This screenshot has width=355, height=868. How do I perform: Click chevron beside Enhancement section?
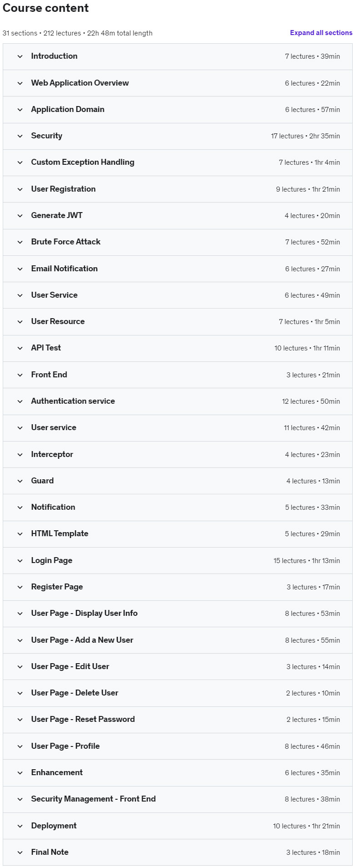pyautogui.click(x=20, y=773)
